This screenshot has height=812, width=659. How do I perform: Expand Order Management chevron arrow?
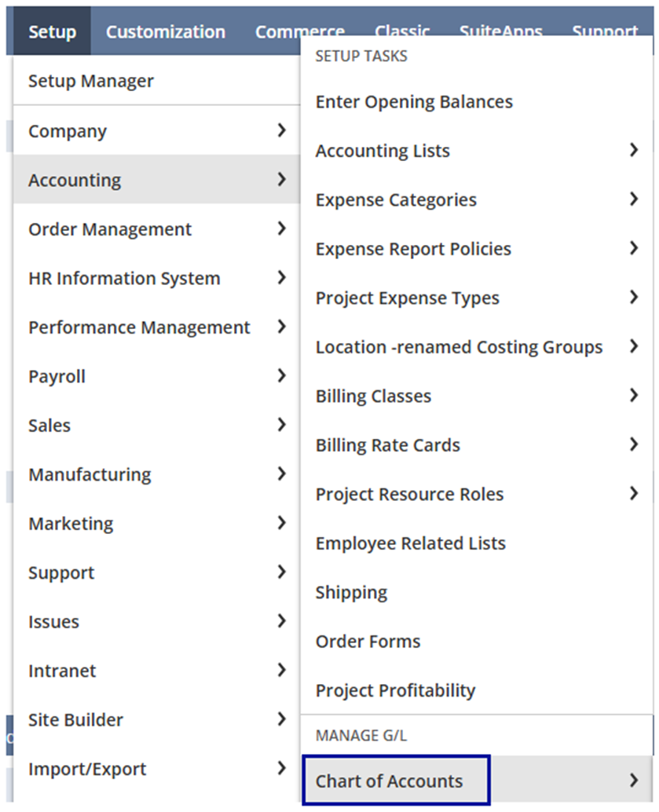click(x=281, y=229)
